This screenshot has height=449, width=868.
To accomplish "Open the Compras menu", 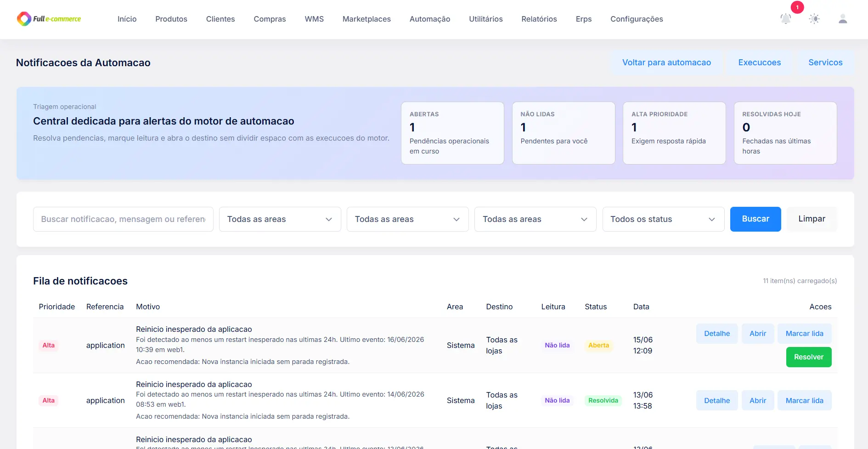I will (270, 19).
